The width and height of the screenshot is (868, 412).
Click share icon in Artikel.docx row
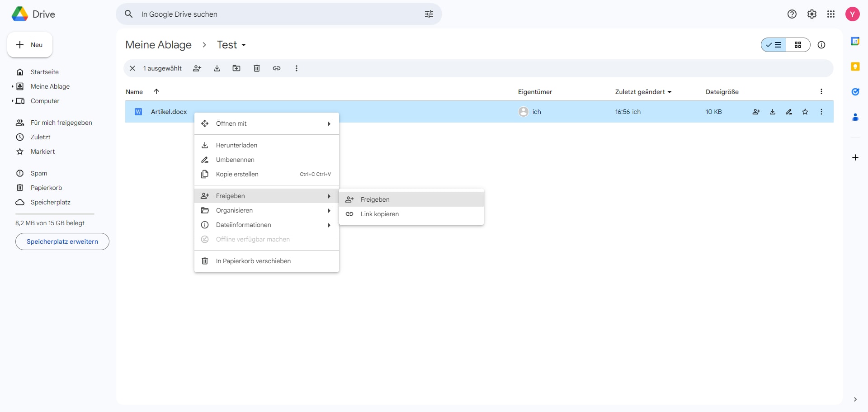(x=756, y=112)
